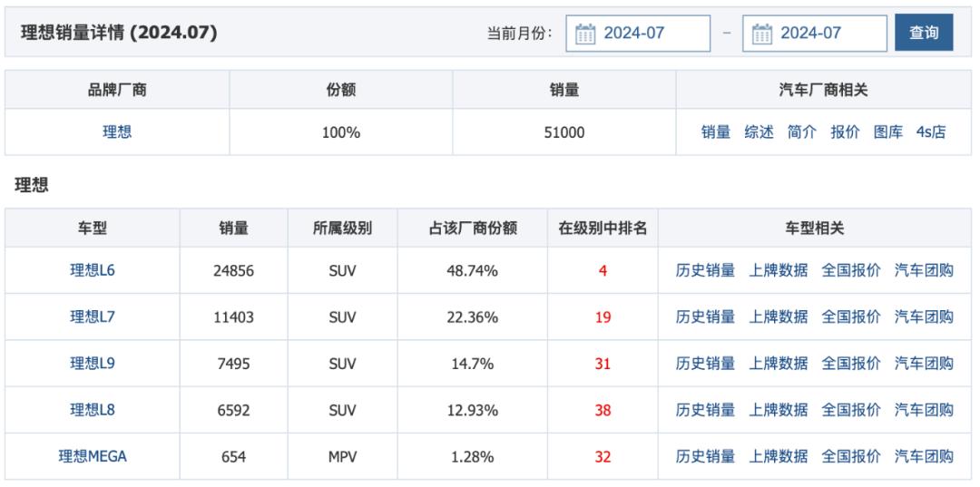Viewport: 980px width, 487px height.
Task: View 历史销量 for 理想MEGA
Action: point(705,456)
